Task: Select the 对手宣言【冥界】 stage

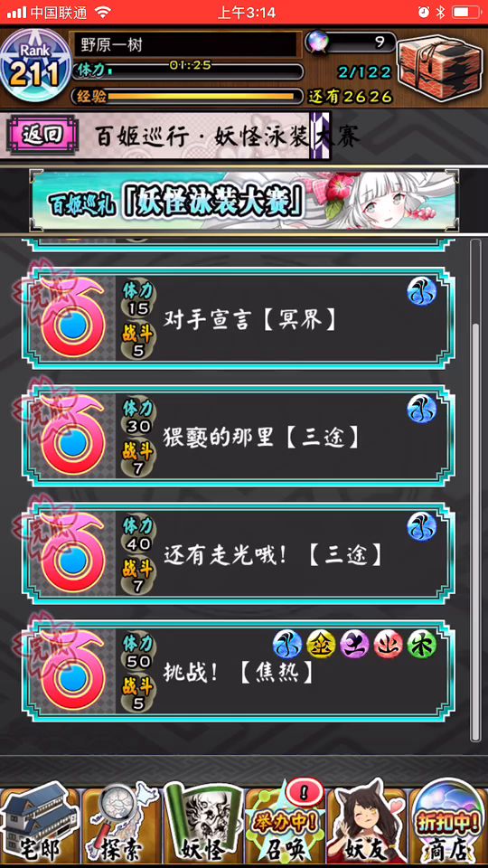Action: [x=239, y=319]
